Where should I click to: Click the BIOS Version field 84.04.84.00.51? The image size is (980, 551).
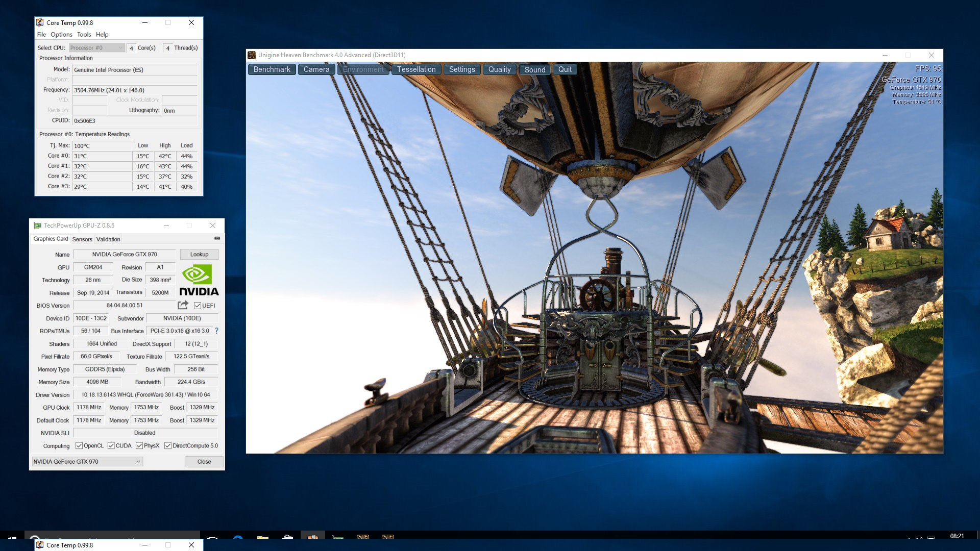pyautogui.click(x=125, y=306)
